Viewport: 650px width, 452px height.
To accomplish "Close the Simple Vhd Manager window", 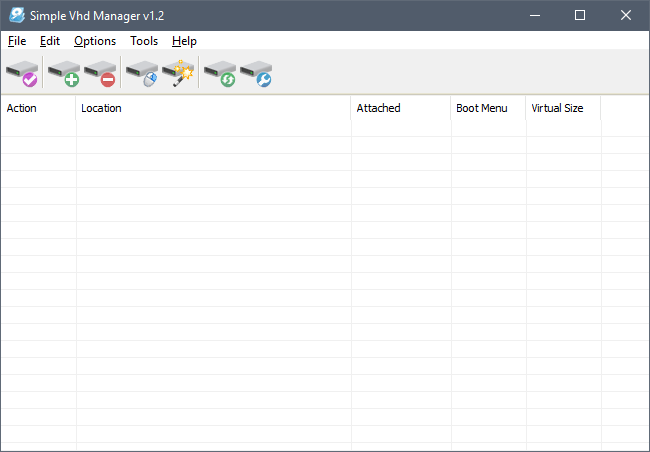I will coord(626,15).
